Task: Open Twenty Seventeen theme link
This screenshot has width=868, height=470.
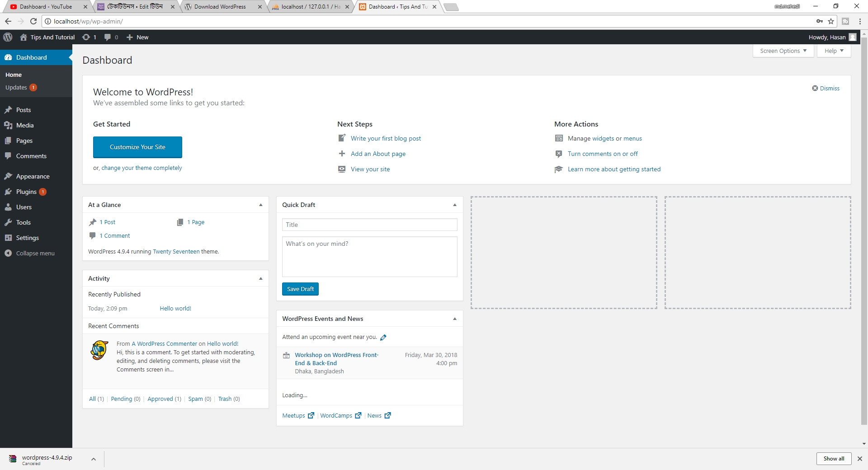Action: pyautogui.click(x=176, y=251)
